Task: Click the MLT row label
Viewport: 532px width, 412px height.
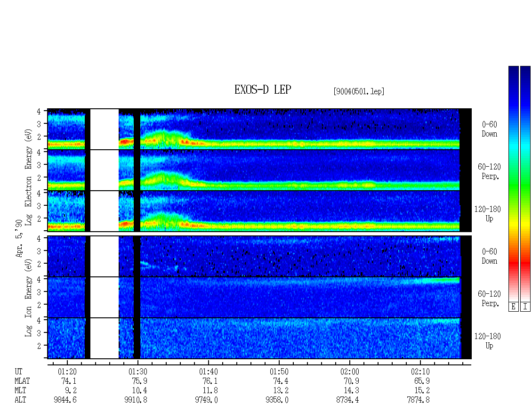Action: click(20, 391)
